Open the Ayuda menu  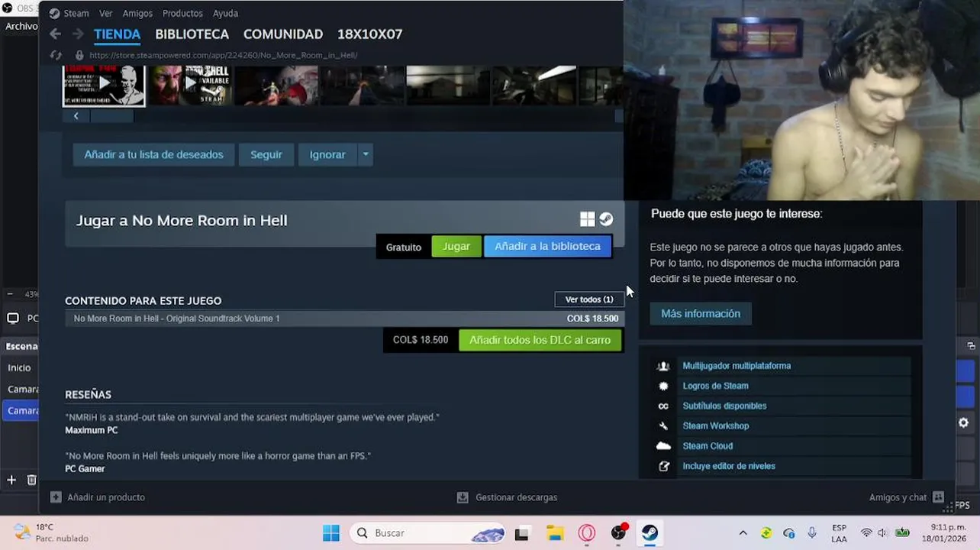[x=225, y=13]
